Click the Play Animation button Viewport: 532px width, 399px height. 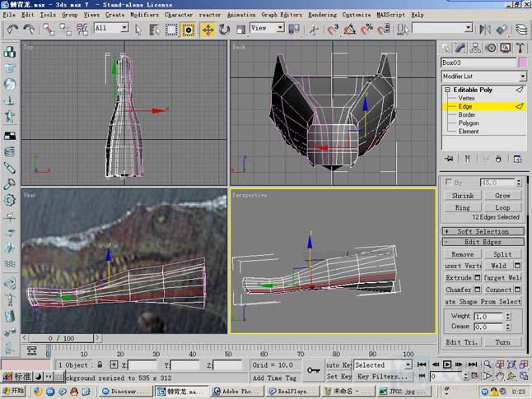point(447,364)
